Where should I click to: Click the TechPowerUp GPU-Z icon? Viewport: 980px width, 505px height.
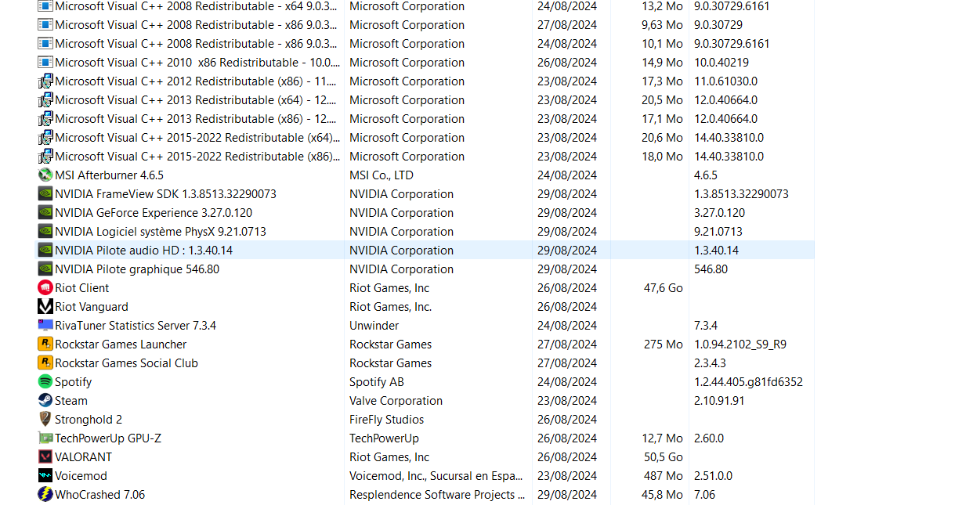(x=45, y=438)
